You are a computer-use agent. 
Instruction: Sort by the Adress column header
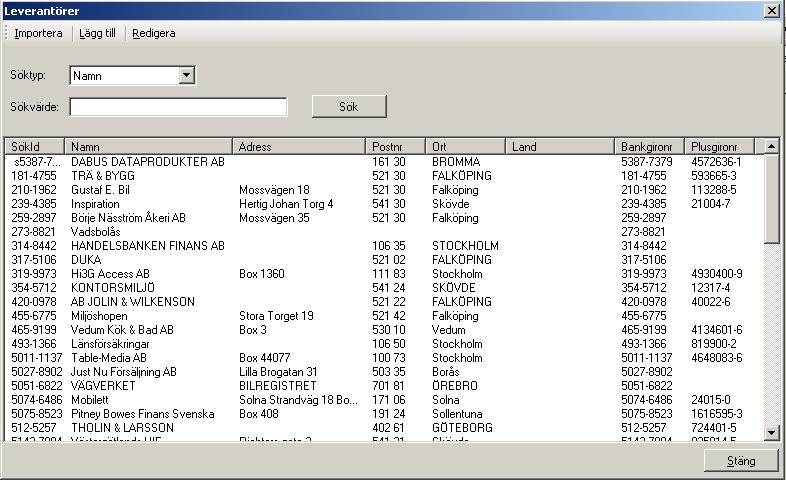tap(299, 146)
